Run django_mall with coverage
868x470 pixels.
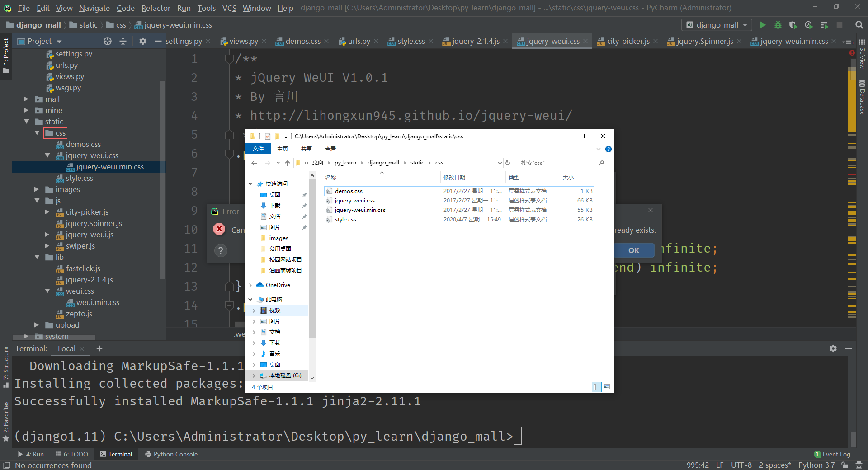tap(793, 25)
